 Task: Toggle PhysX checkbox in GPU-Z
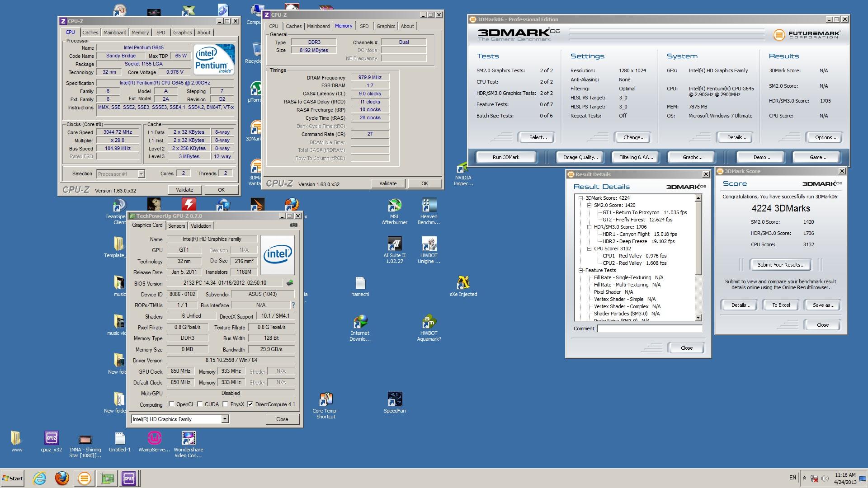[x=225, y=404]
